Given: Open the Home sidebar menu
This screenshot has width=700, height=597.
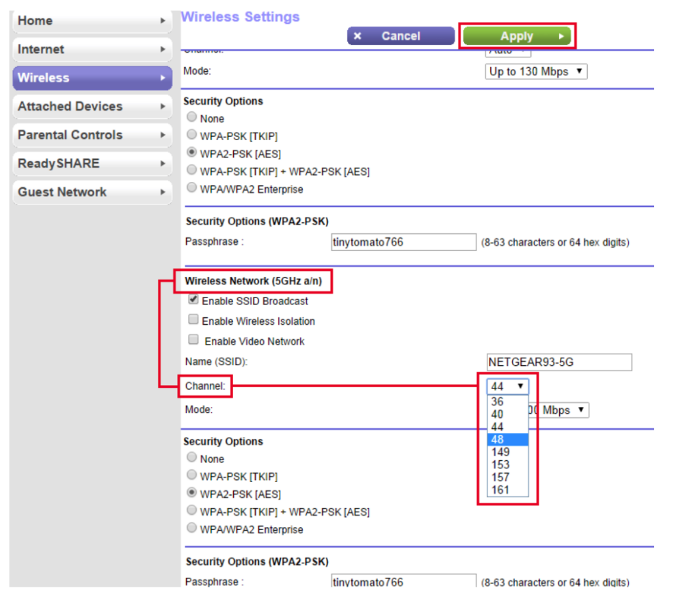Looking at the screenshot, I should point(92,21).
